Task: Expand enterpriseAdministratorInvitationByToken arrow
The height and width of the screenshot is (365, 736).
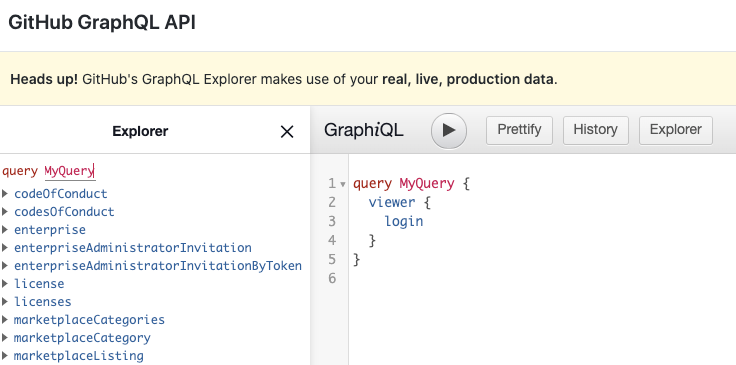Action: 5,266
